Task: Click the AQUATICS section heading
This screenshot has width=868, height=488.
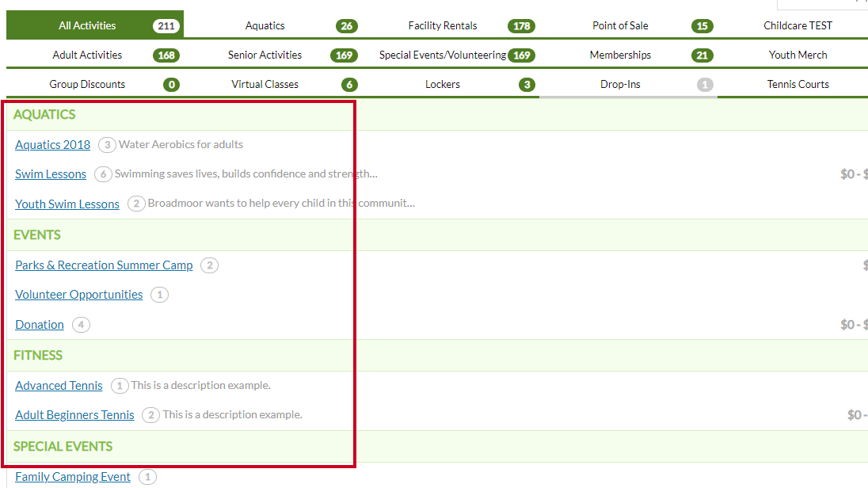Action: [44, 115]
